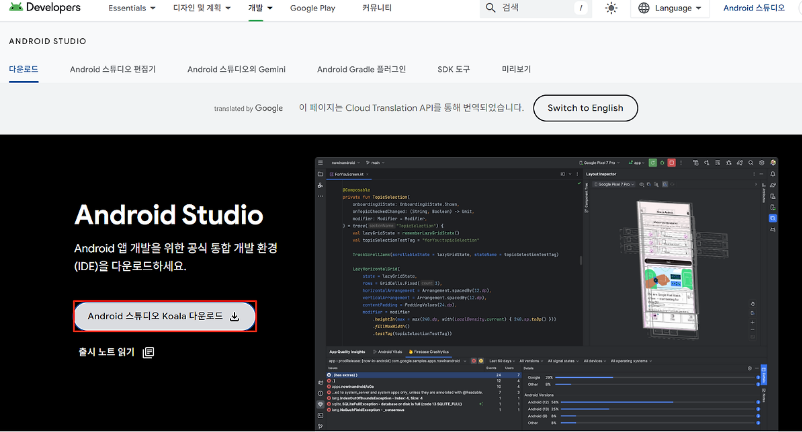The width and height of the screenshot is (802, 432).
Task: Open Android 스튜디오의 Gemini tab
Action: (236, 69)
